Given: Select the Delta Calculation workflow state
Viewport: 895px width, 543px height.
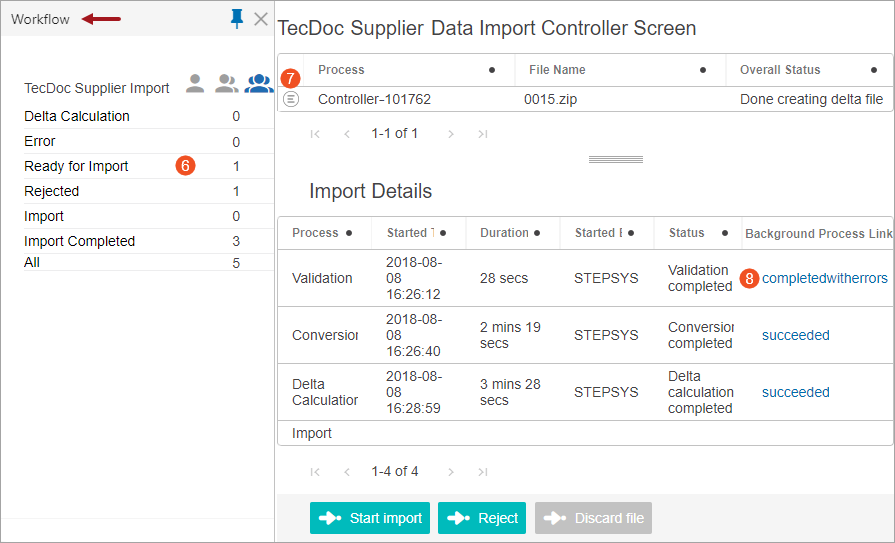Looking at the screenshot, I should [x=76, y=116].
